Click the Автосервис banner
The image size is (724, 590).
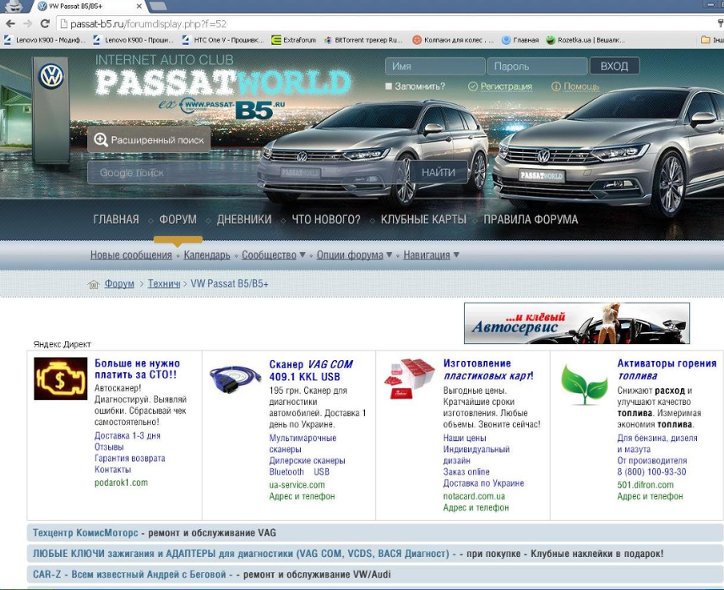(x=577, y=323)
